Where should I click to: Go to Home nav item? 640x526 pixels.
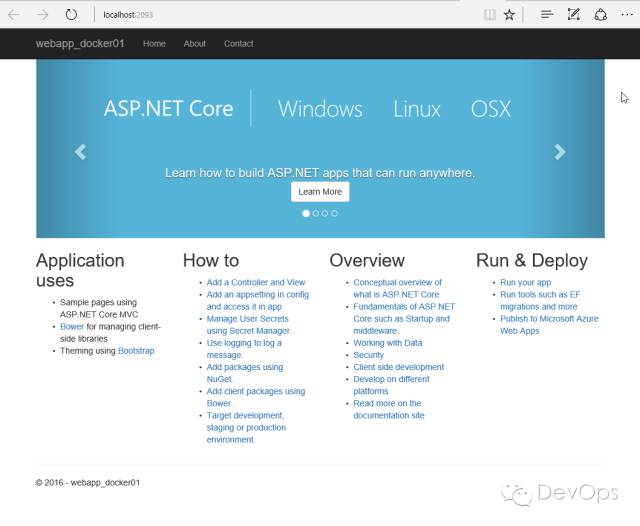coord(154,44)
